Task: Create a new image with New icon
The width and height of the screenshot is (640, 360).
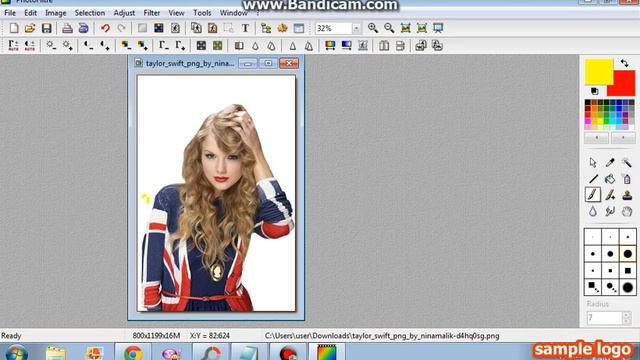Action: 14,28
